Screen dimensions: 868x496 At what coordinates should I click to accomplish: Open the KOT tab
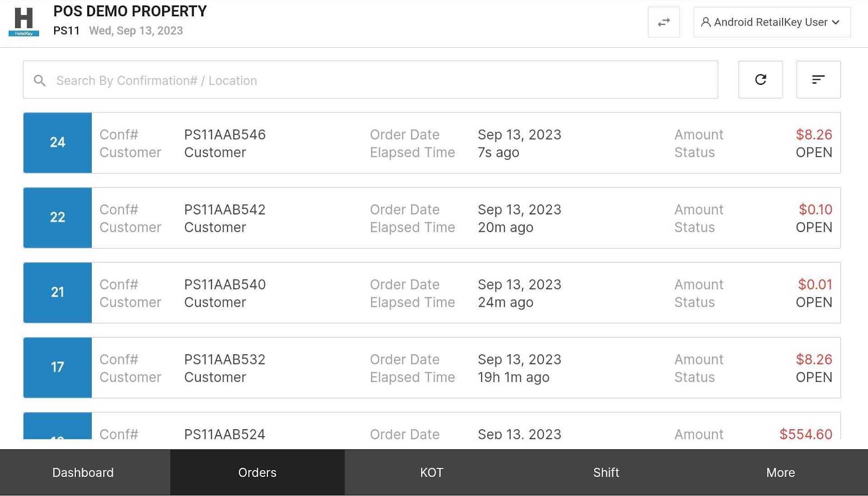432,473
